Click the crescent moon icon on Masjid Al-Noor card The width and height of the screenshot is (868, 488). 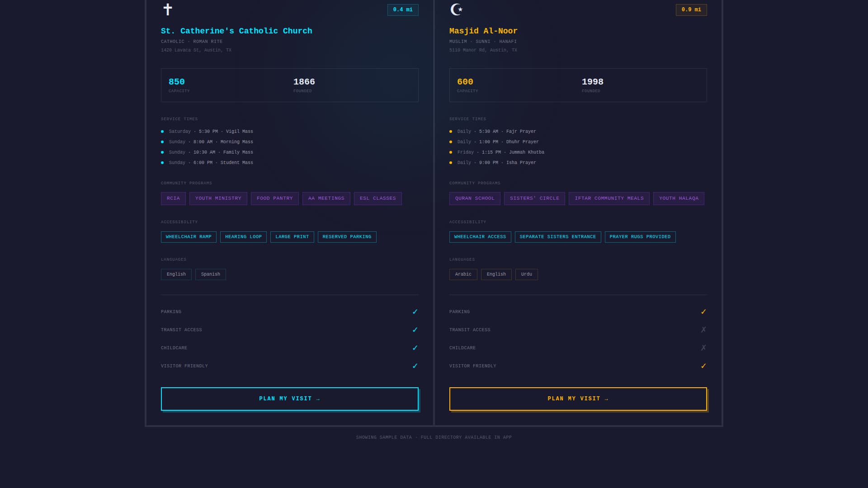pyautogui.click(x=457, y=9)
